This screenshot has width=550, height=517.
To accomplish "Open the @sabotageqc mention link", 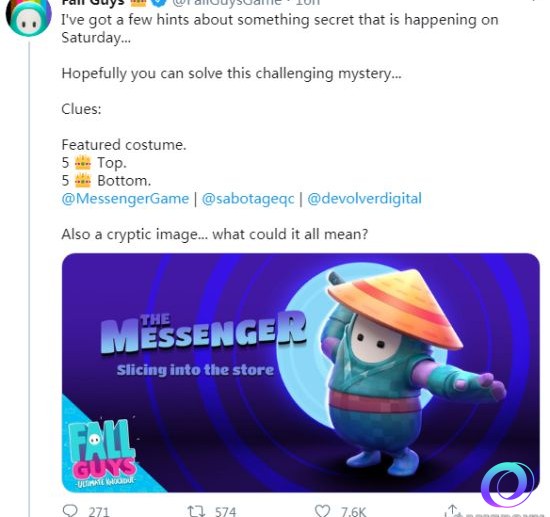I will point(248,199).
